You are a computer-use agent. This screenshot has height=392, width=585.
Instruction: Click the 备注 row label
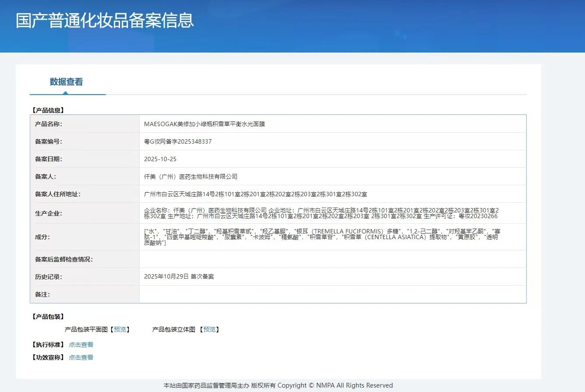[42, 294]
